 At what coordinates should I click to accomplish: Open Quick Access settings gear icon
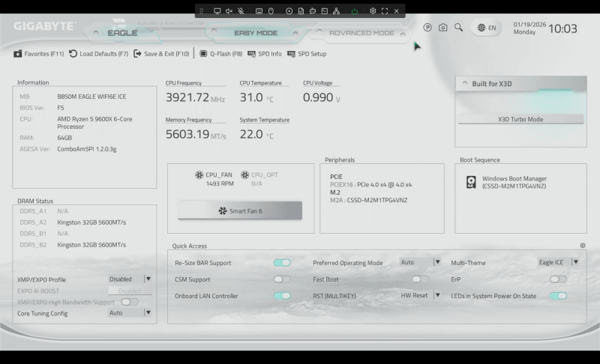(583, 246)
